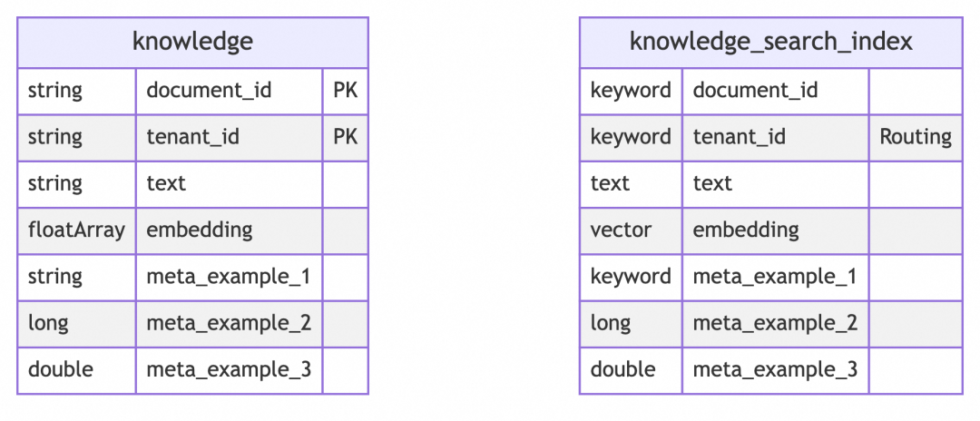The image size is (980, 421).
Task: Click document_id in the knowledge table
Action: 209,91
